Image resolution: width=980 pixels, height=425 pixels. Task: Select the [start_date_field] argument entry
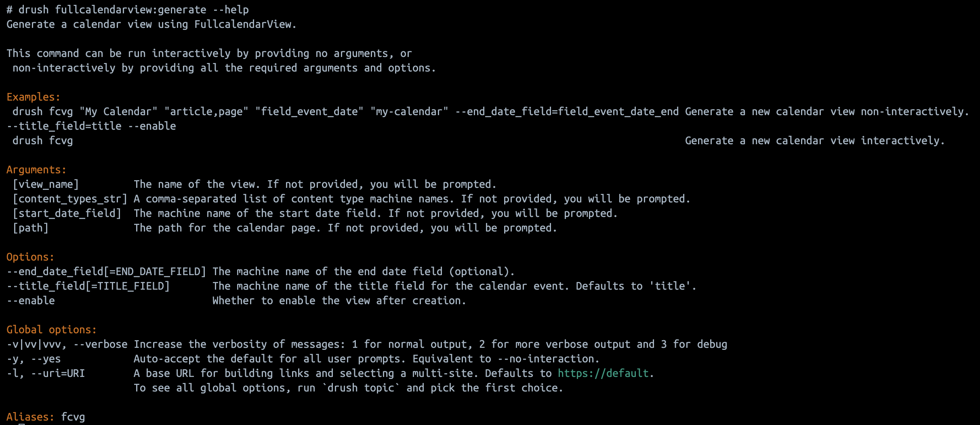67,213
